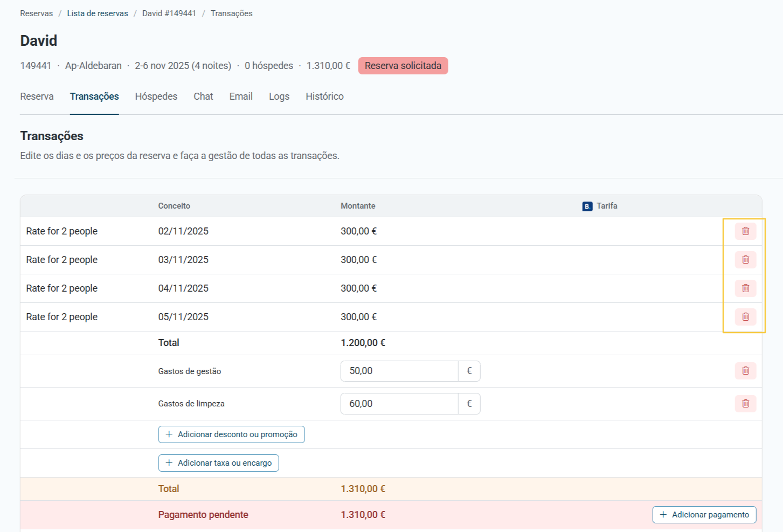This screenshot has width=783, height=532.
Task: Click the Ap-Aldebaran property name
Action: [93, 66]
